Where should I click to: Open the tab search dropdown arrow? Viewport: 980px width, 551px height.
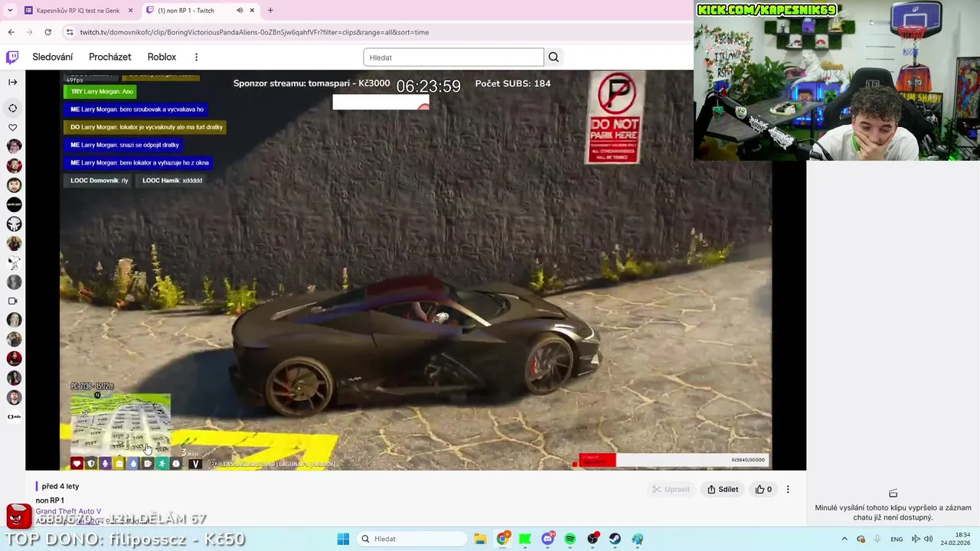9,11
